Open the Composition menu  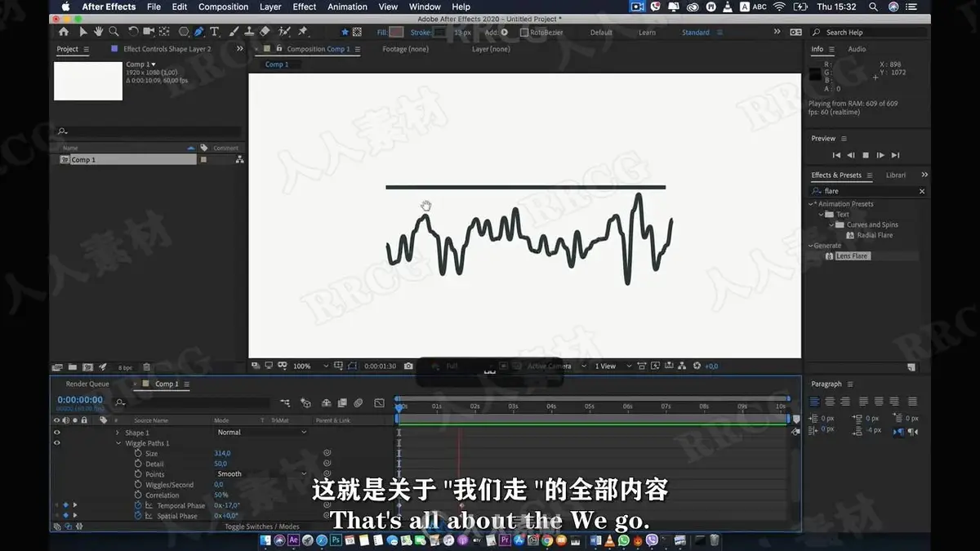pyautogui.click(x=223, y=7)
